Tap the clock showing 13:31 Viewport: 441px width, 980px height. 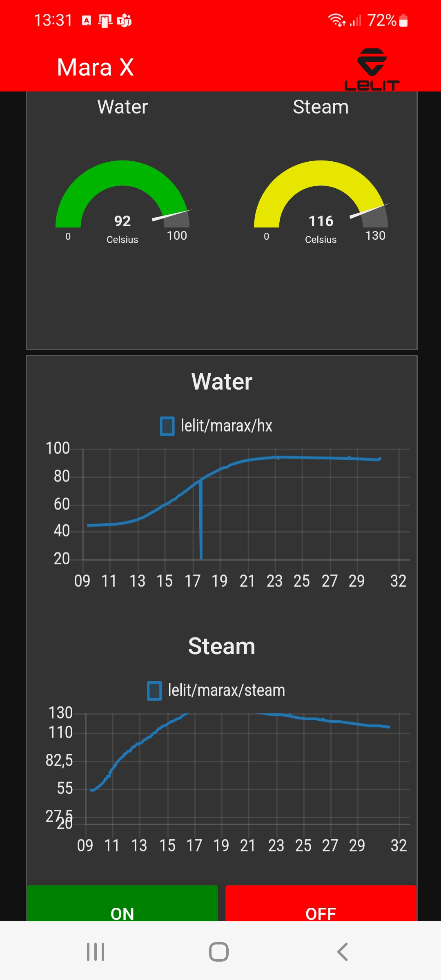tap(53, 20)
